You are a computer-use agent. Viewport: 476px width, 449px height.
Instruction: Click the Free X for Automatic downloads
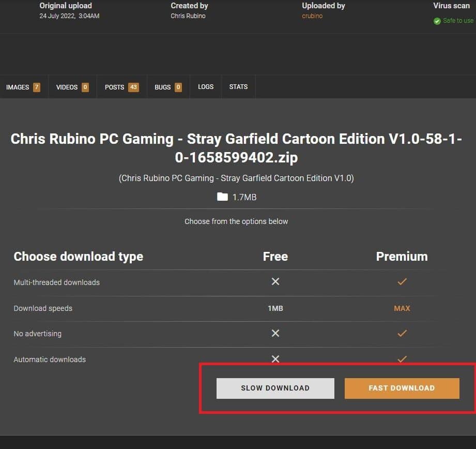point(275,359)
